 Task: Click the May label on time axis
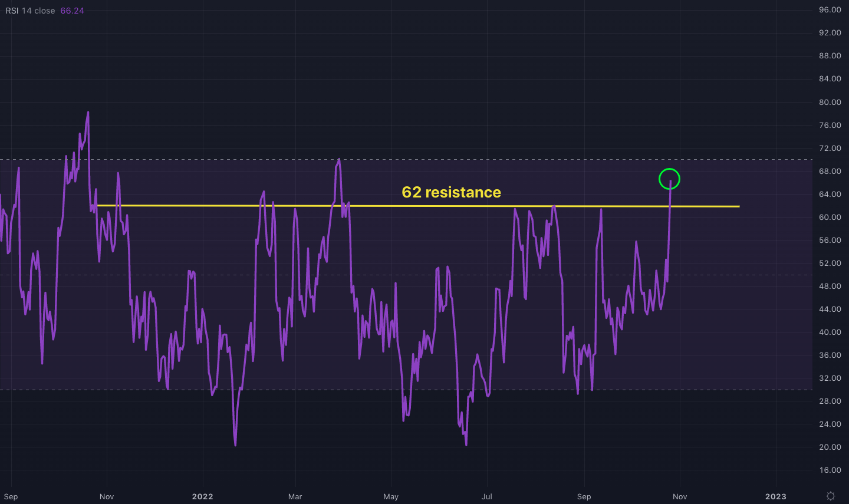(x=391, y=496)
